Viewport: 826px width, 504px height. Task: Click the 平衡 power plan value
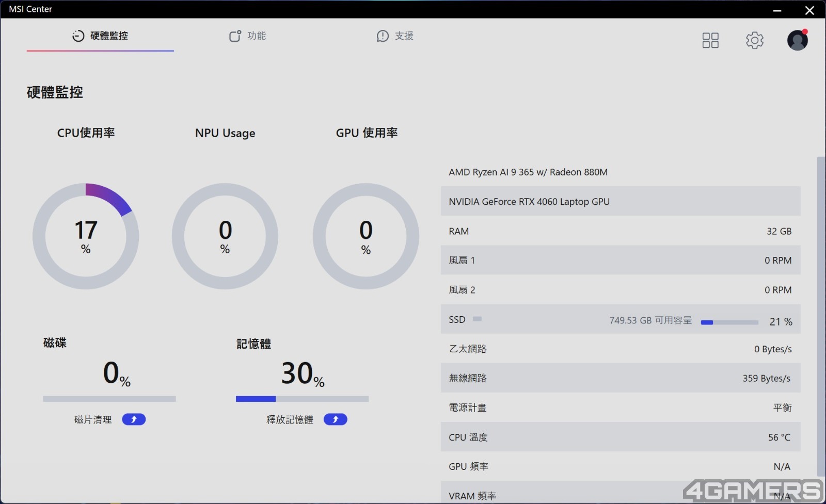[783, 408]
